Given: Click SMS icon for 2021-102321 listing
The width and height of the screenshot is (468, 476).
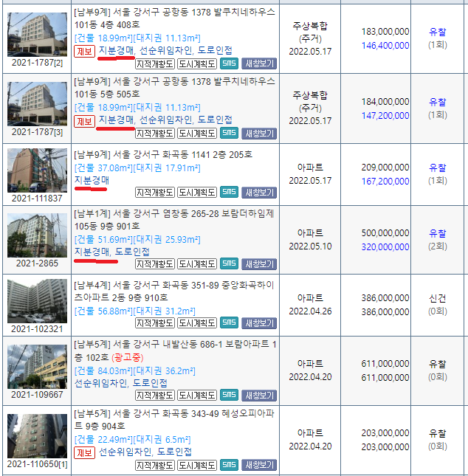Looking at the screenshot, I should 229,322.
